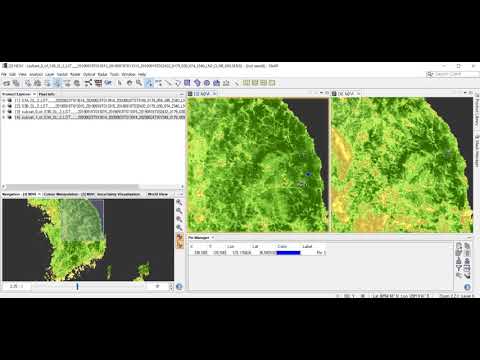Select Pin 1 label cell in table

pos(314,253)
